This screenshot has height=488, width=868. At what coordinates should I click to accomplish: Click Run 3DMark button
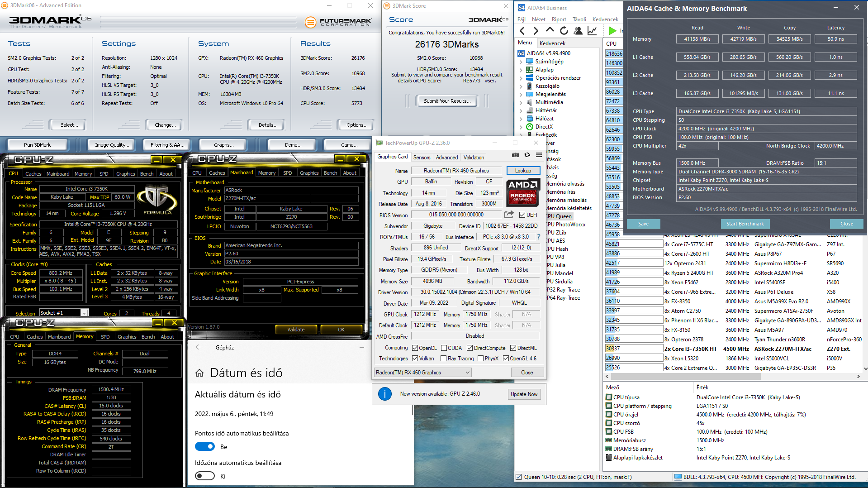pyautogui.click(x=37, y=145)
